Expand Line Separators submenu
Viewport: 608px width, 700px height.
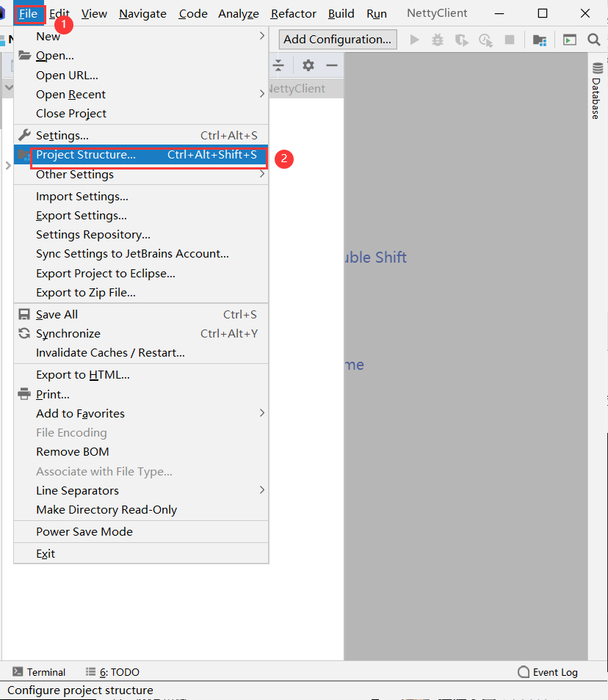click(x=141, y=490)
